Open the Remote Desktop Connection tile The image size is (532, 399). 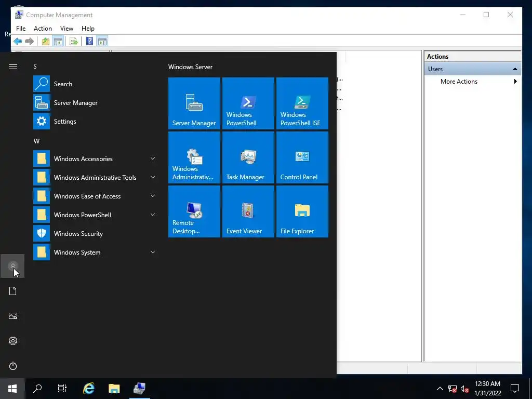point(194,211)
